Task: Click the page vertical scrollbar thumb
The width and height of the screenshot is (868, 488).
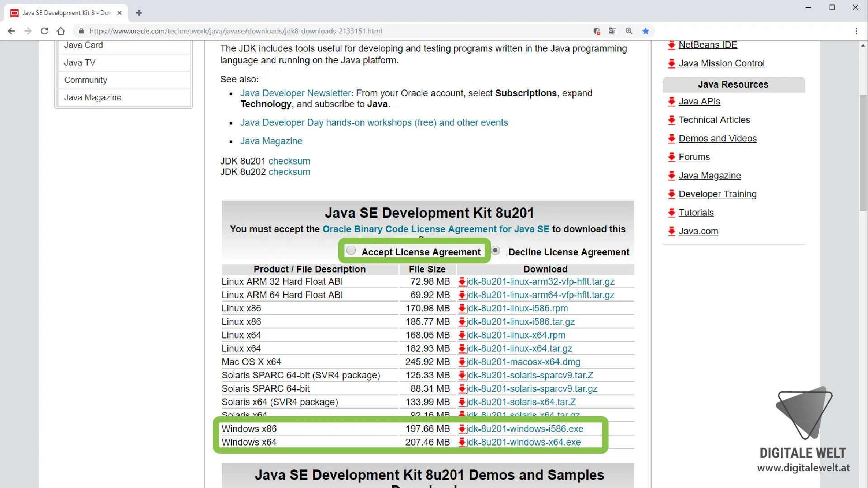Action: pos(863,154)
